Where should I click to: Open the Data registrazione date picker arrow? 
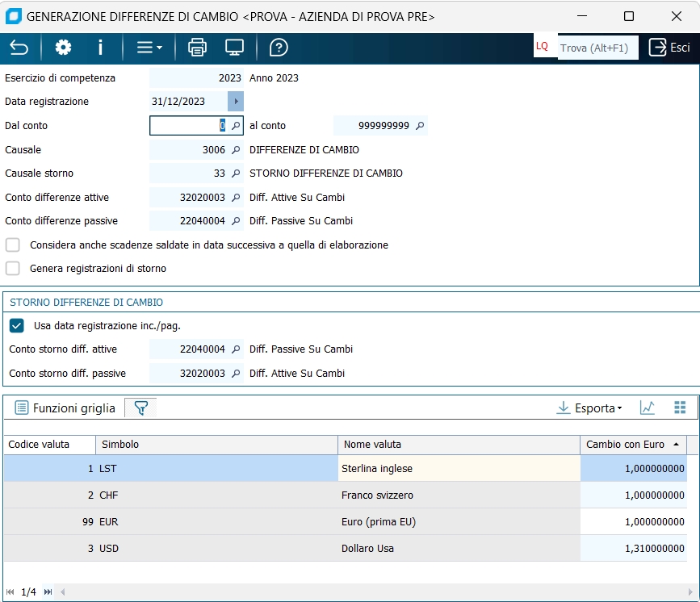(236, 102)
